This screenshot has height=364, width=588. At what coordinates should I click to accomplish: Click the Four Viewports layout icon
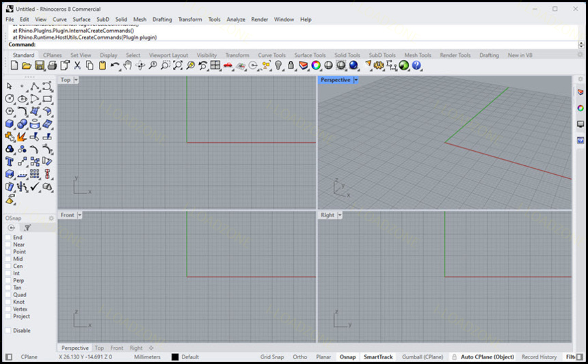215,66
